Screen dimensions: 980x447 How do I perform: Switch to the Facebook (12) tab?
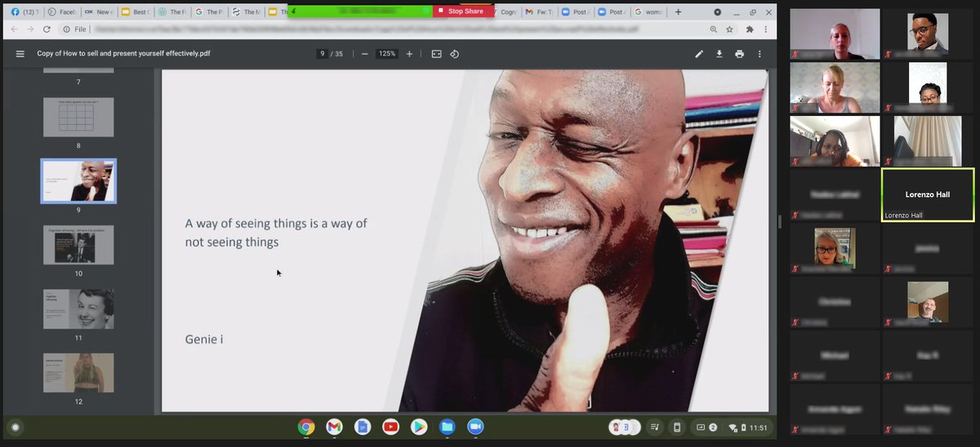coord(23,11)
